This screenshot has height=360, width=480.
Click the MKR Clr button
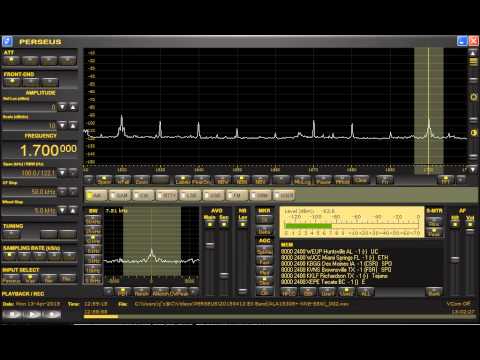tap(264, 220)
